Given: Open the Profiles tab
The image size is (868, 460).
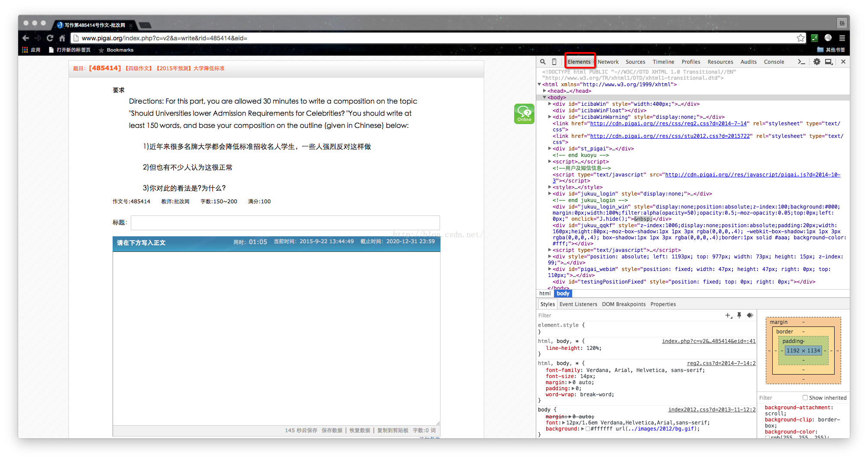Looking at the screenshot, I should pos(691,62).
